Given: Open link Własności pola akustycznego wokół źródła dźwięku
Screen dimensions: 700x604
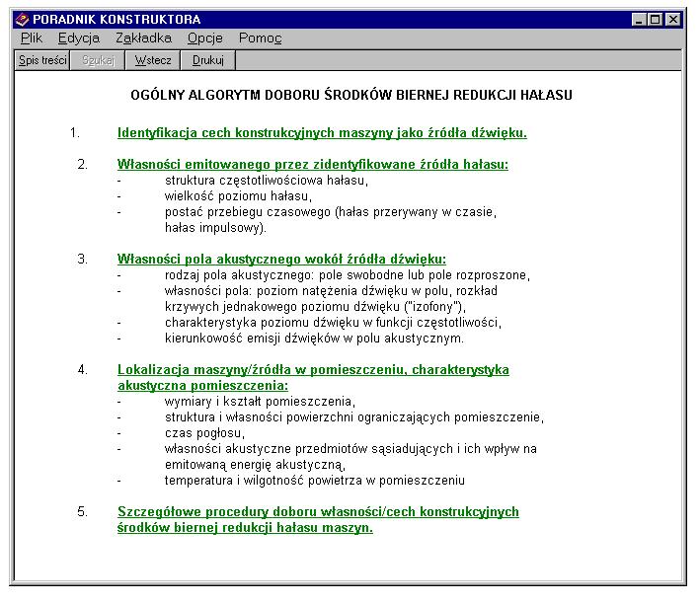Looking at the screenshot, I should point(281,259).
